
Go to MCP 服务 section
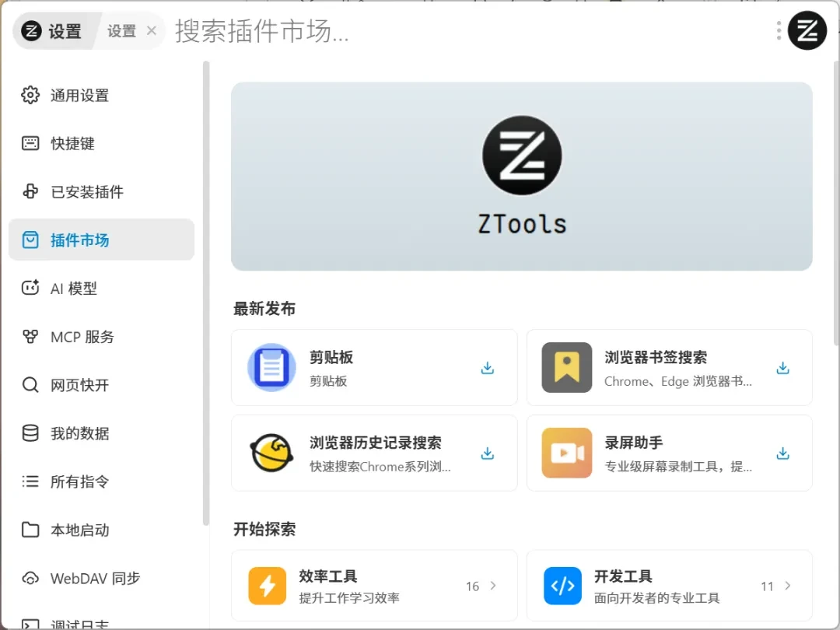pos(101,337)
